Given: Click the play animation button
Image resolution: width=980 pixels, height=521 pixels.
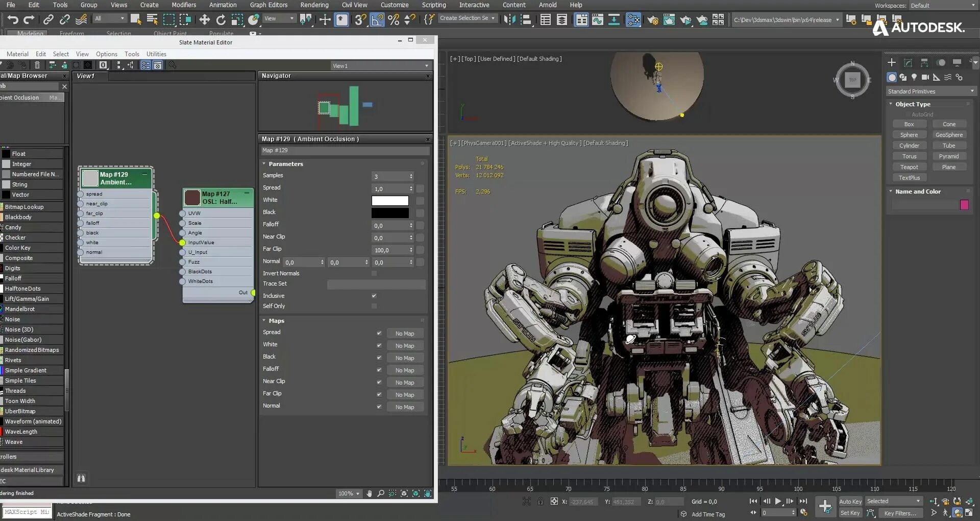Looking at the screenshot, I should 778,502.
